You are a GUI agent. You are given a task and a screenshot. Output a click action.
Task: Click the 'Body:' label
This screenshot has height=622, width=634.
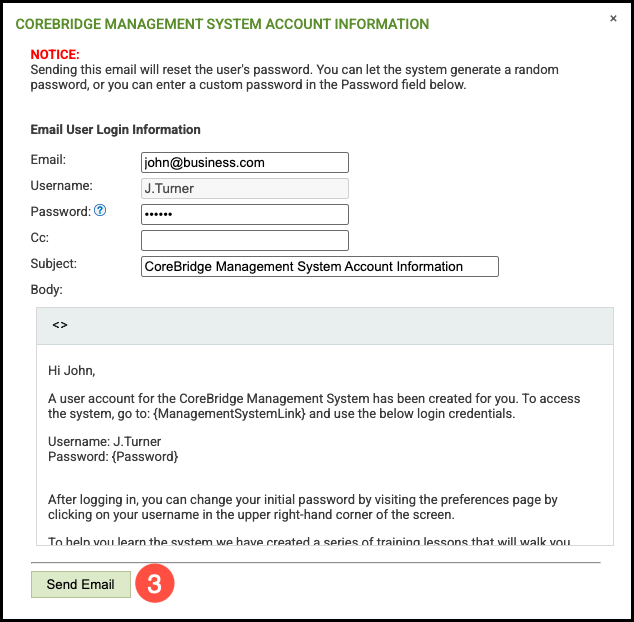click(46, 290)
